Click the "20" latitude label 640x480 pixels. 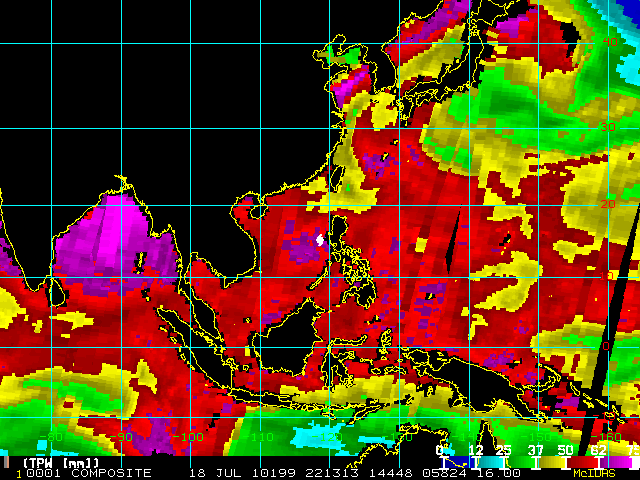[x=608, y=204]
